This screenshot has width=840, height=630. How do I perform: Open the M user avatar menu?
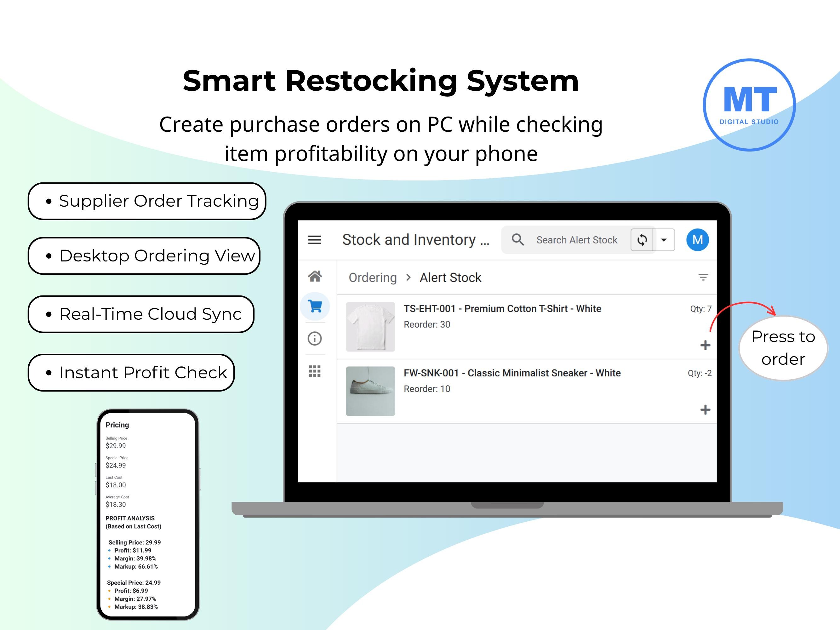(698, 240)
